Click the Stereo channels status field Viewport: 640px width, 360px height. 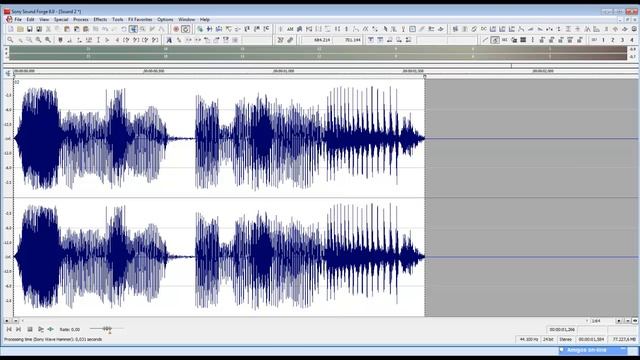[566, 339]
